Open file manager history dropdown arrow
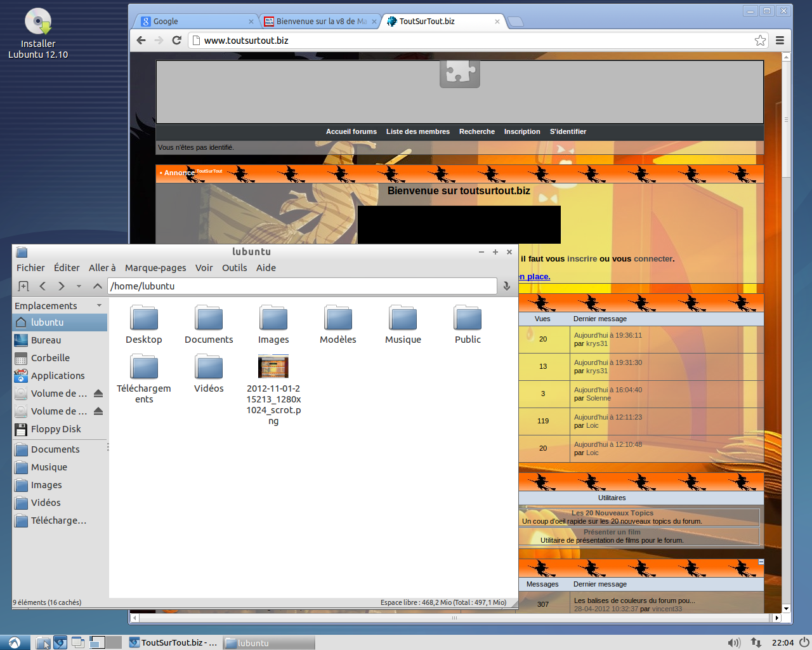The width and height of the screenshot is (812, 650). (79, 286)
